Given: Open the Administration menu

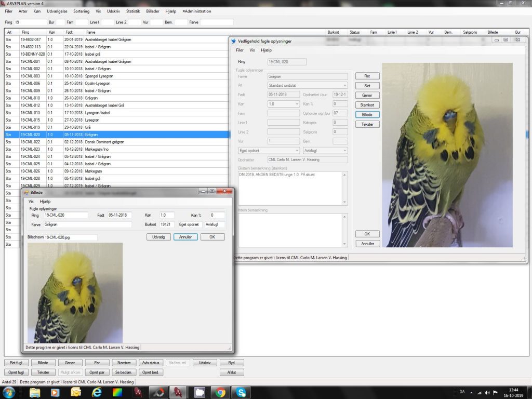Looking at the screenshot, I should coord(197,11).
